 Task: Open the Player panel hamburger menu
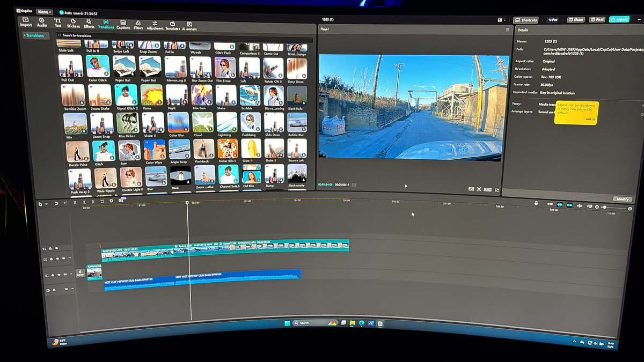tap(507, 30)
